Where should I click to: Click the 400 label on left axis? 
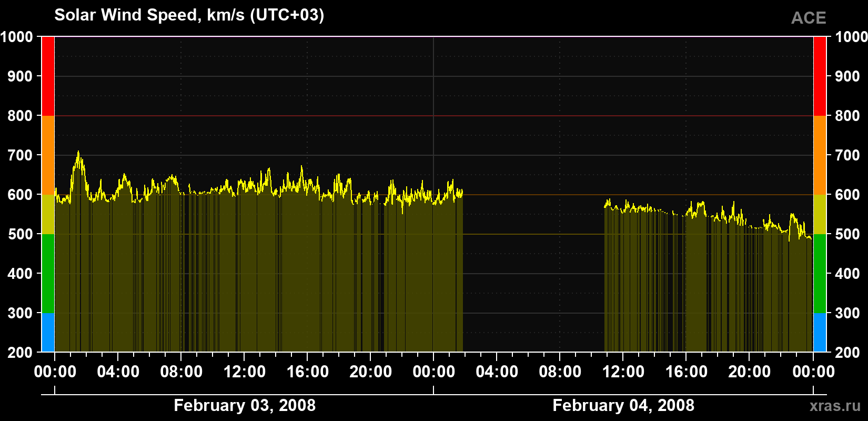[x=21, y=274]
